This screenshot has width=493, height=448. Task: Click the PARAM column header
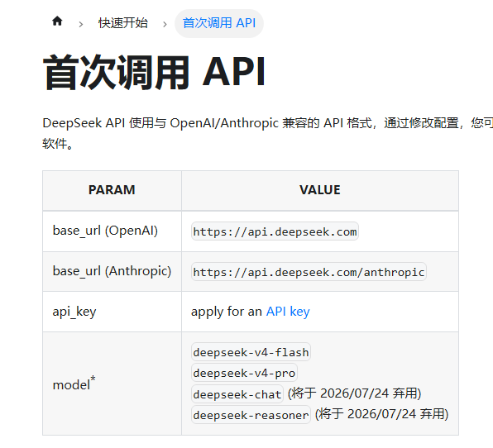pyautogui.click(x=112, y=190)
